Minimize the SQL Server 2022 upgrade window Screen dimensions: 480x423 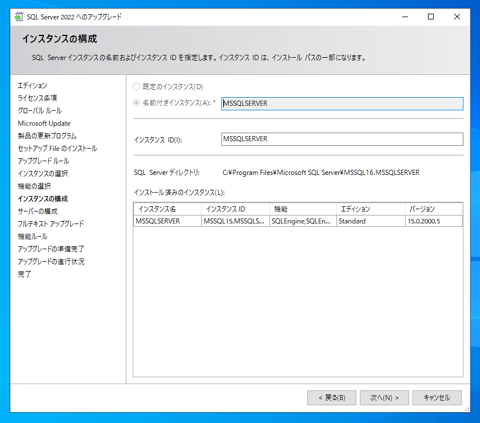point(405,17)
